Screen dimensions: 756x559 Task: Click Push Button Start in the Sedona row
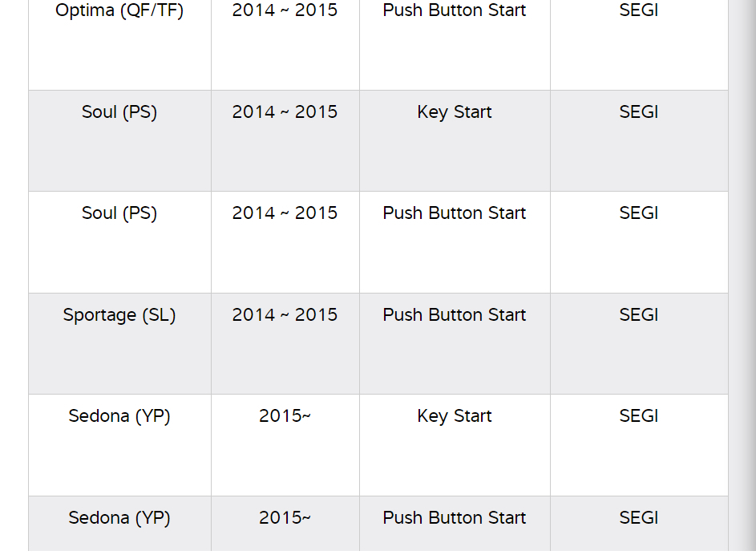point(455,518)
